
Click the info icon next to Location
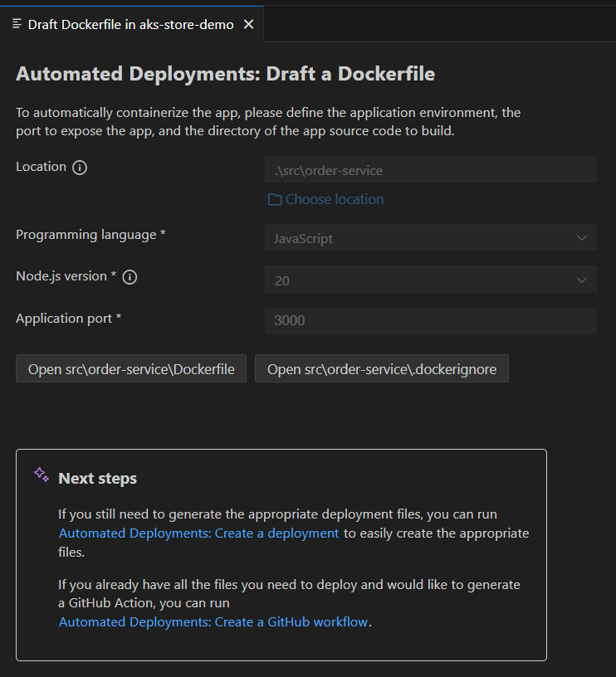pyautogui.click(x=80, y=167)
